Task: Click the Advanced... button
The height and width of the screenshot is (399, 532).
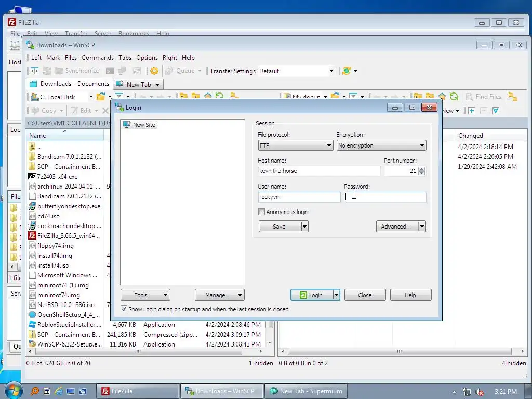Action: 397,227
